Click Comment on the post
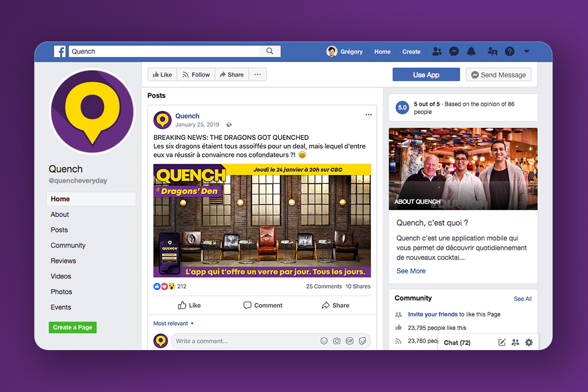This screenshot has height=392, width=588. [263, 305]
